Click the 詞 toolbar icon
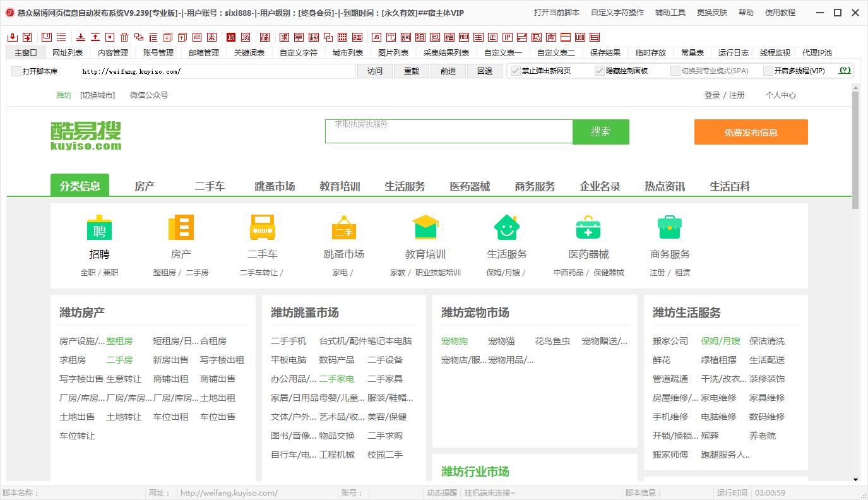The width and height of the screenshot is (868, 500). click(x=406, y=37)
